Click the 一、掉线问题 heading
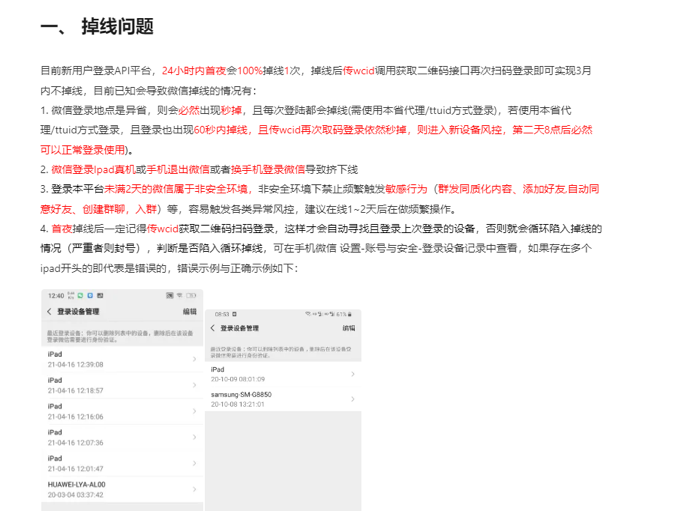The height and width of the screenshot is (511, 678). (x=97, y=27)
